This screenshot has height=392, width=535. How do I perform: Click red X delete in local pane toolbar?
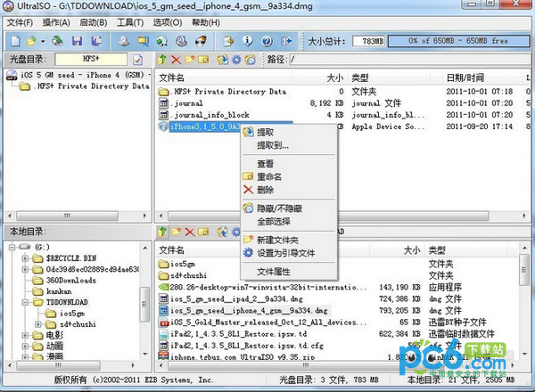[190, 233]
